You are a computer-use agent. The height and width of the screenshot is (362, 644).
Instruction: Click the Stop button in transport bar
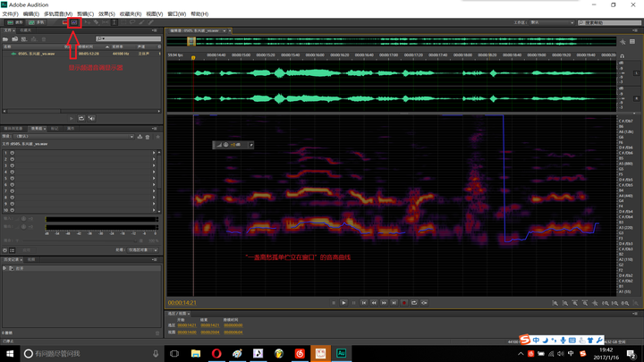[x=334, y=303]
